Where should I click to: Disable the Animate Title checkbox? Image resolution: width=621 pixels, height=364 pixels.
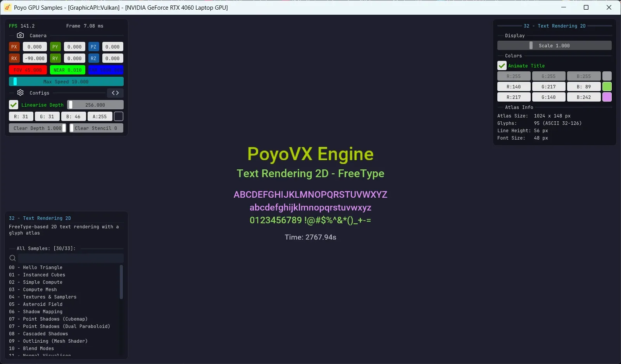(x=501, y=66)
